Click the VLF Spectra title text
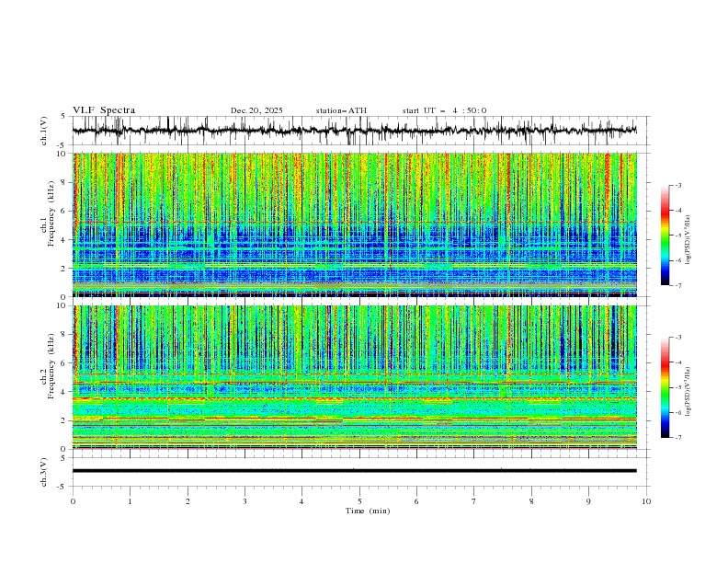This screenshot has height=563, width=728. [104, 110]
